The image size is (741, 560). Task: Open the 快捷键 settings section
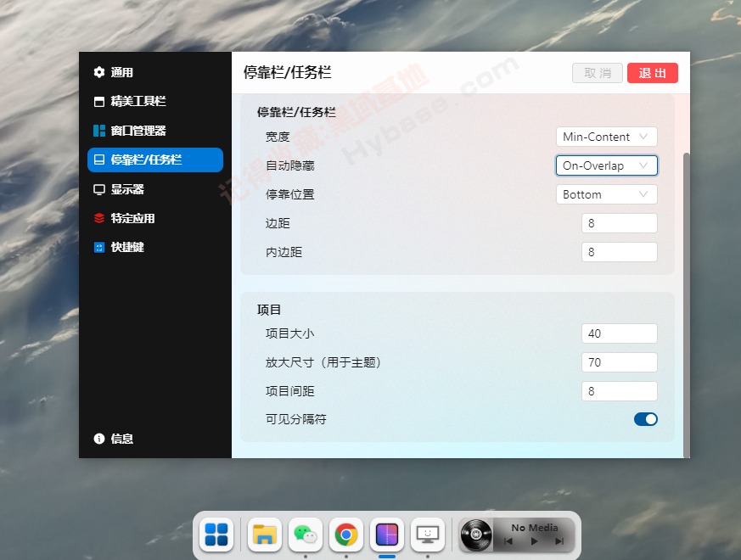click(155, 247)
